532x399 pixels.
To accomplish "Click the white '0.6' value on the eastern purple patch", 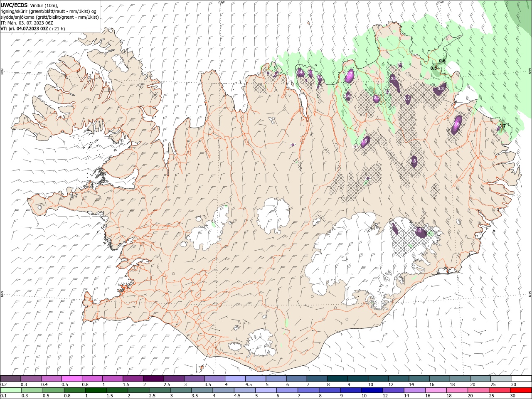I will 456,124.
